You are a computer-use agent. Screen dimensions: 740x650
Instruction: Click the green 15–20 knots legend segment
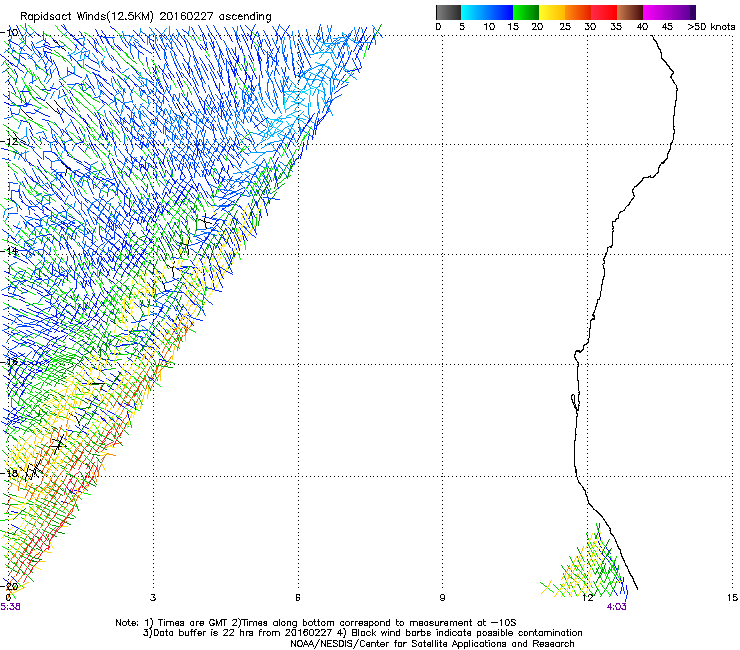(526, 12)
